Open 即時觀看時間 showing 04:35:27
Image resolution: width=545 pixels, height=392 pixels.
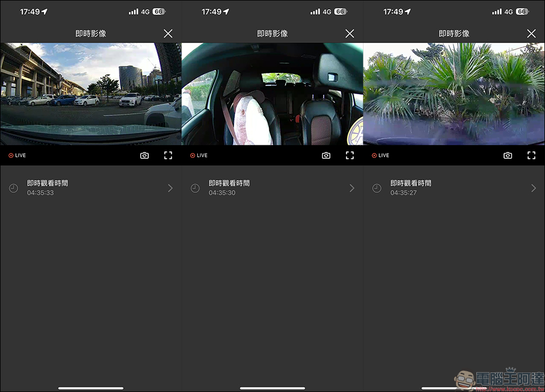click(x=410, y=188)
